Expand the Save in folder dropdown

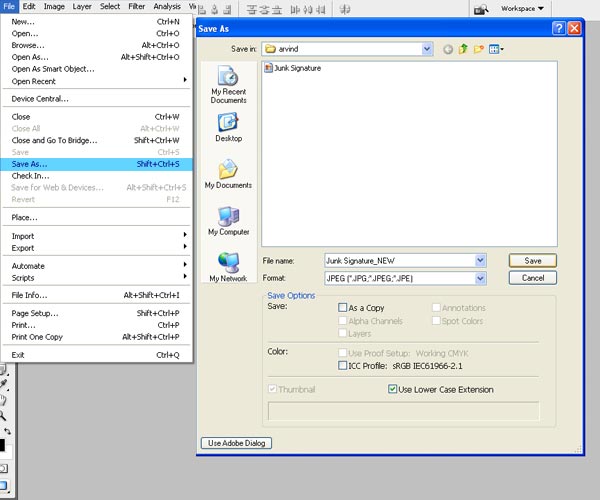[x=427, y=49]
